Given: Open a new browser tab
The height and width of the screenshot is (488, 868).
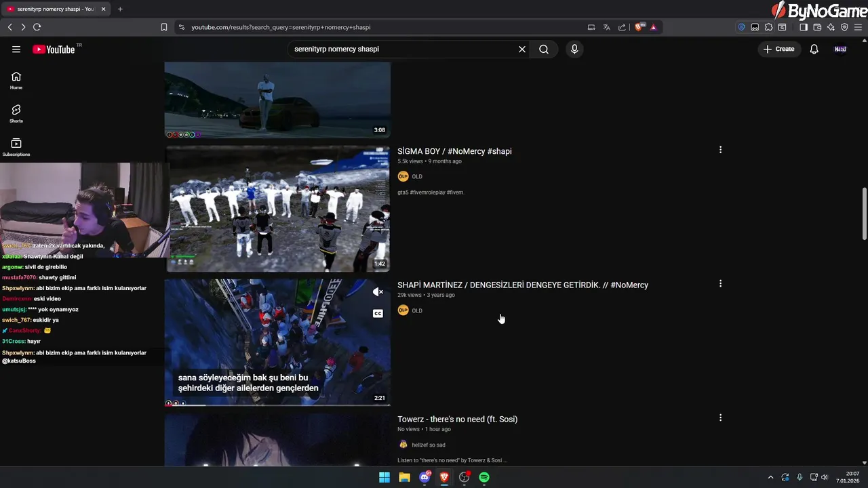Looking at the screenshot, I should click(x=120, y=9).
